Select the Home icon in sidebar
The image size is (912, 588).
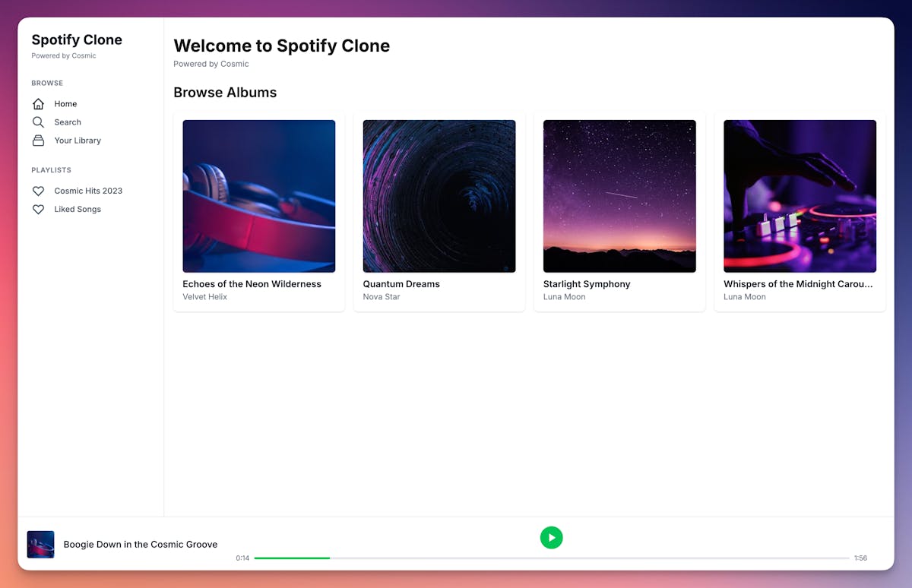pyautogui.click(x=39, y=103)
